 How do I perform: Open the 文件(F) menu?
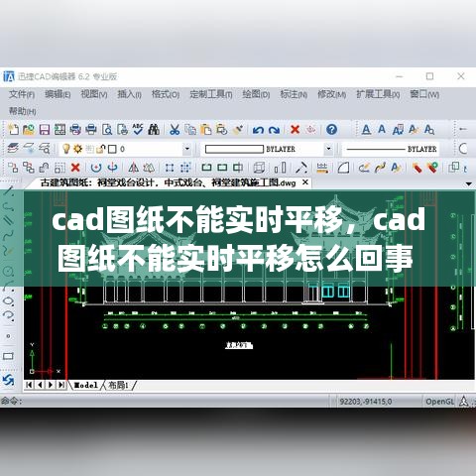(22, 94)
